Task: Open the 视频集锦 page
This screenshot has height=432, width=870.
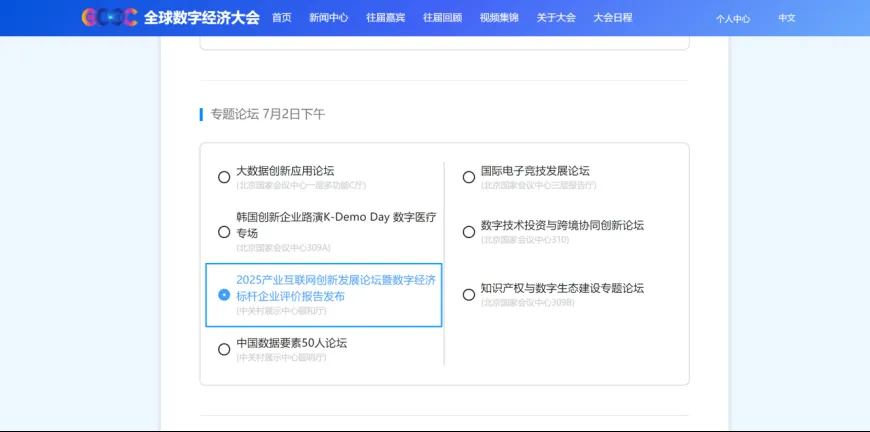Action: [499, 18]
